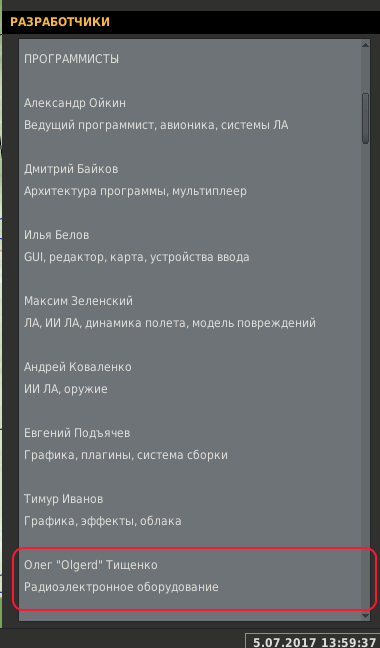This screenshot has width=380, height=648.
Task: Select the name Александр Ойкин
Action: pos(75,103)
